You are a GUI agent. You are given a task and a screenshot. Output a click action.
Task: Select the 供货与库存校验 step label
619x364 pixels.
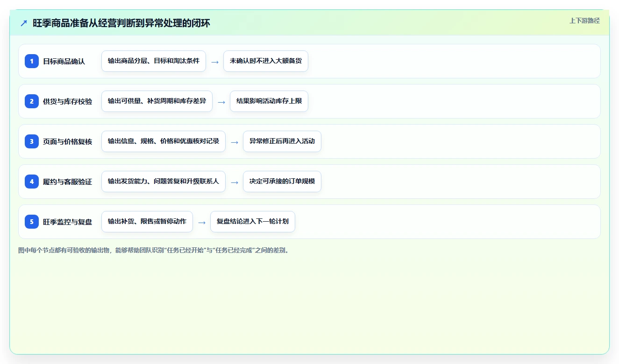(x=68, y=101)
